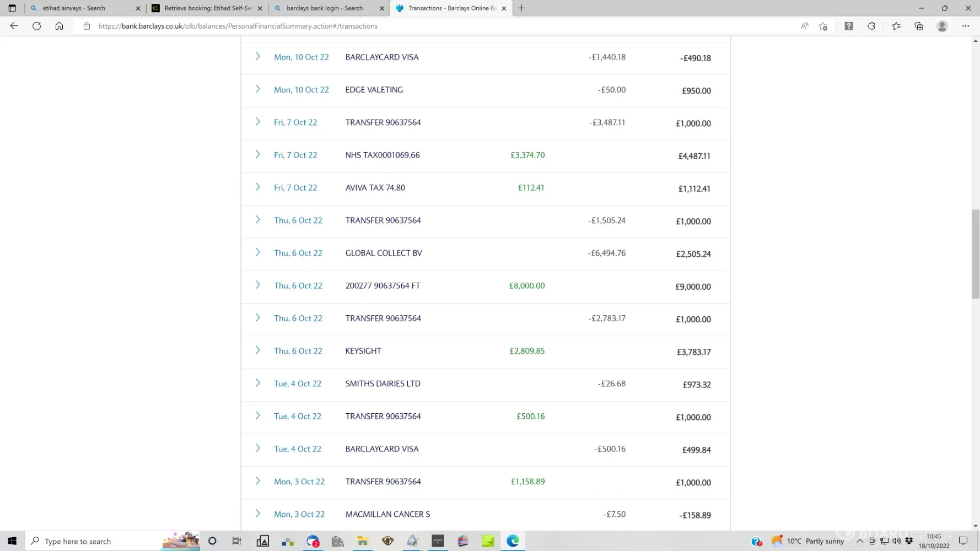Expand the EDGE VALETING transaction row
This screenshot has height=551, width=980.
(x=257, y=89)
